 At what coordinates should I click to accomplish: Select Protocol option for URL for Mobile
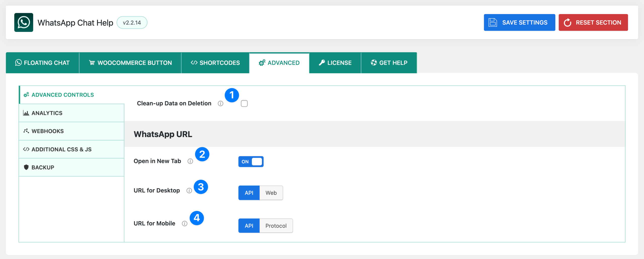[276, 226]
